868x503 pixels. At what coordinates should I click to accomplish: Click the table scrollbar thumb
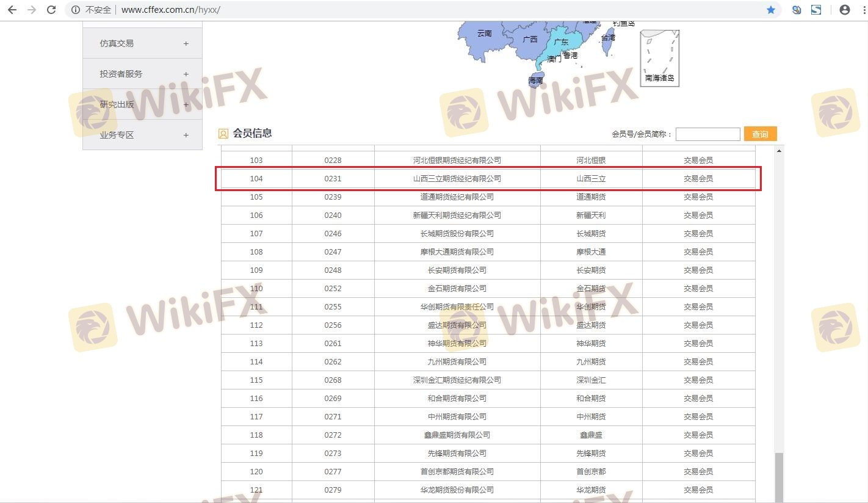pyautogui.click(x=779, y=476)
